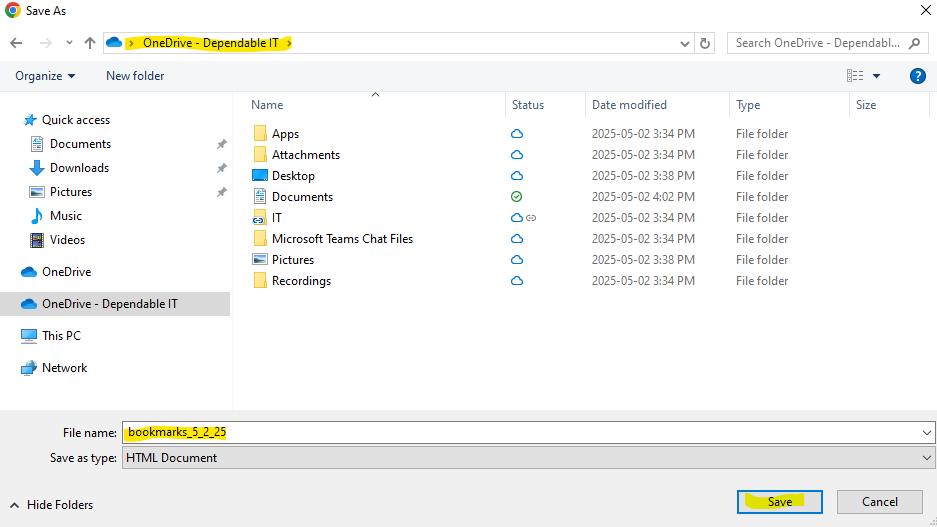The image size is (937, 527).
Task: Click the cloud status icon for Desktop
Action: pos(517,176)
